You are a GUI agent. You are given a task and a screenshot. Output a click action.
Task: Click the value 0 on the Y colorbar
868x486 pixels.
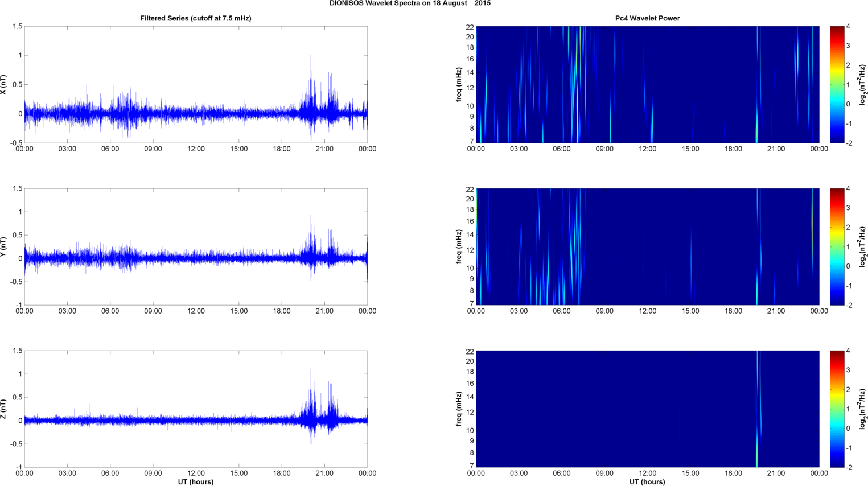tap(849, 266)
